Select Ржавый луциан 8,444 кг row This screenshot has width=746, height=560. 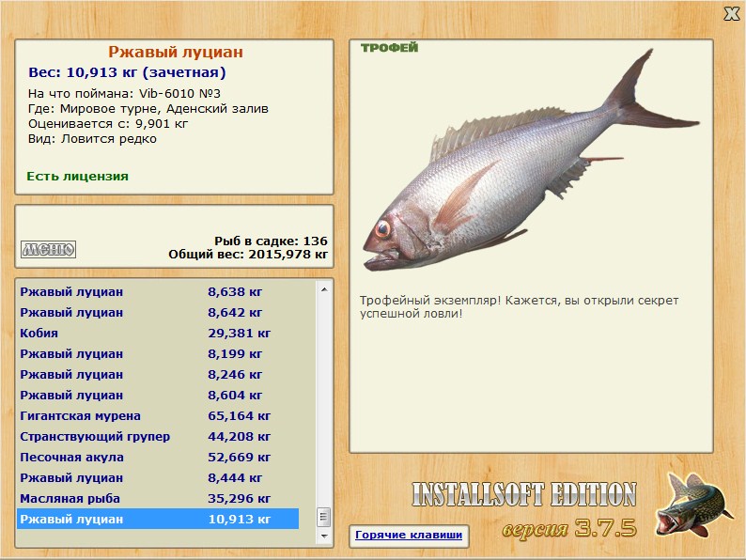[158, 477]
